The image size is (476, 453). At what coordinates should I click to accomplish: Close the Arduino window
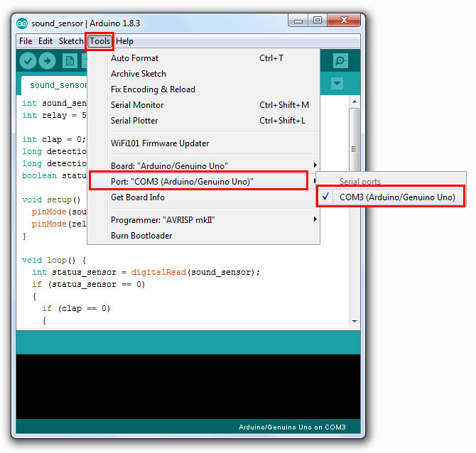click(344, 21)
